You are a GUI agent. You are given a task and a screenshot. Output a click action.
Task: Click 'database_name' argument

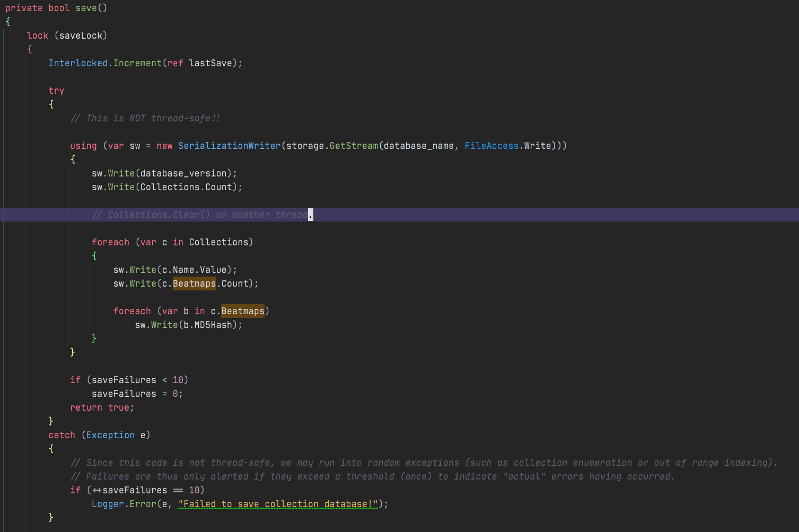tap(418, 146)
